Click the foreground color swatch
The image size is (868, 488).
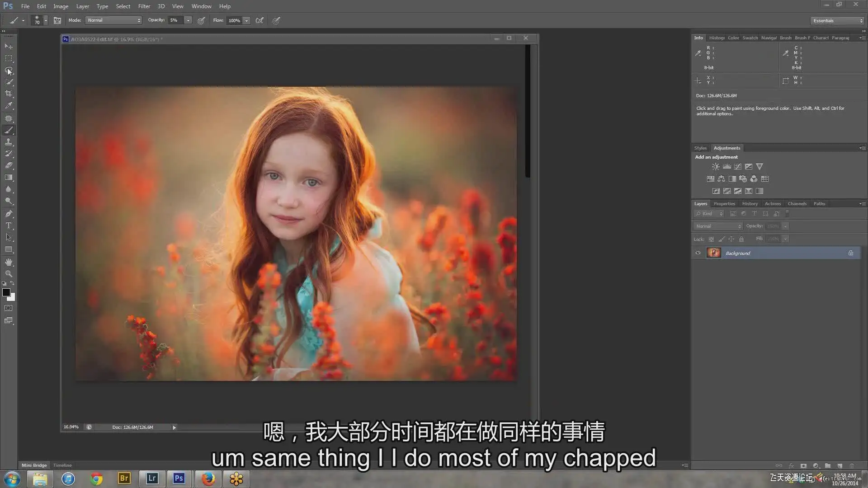(6, 292)
